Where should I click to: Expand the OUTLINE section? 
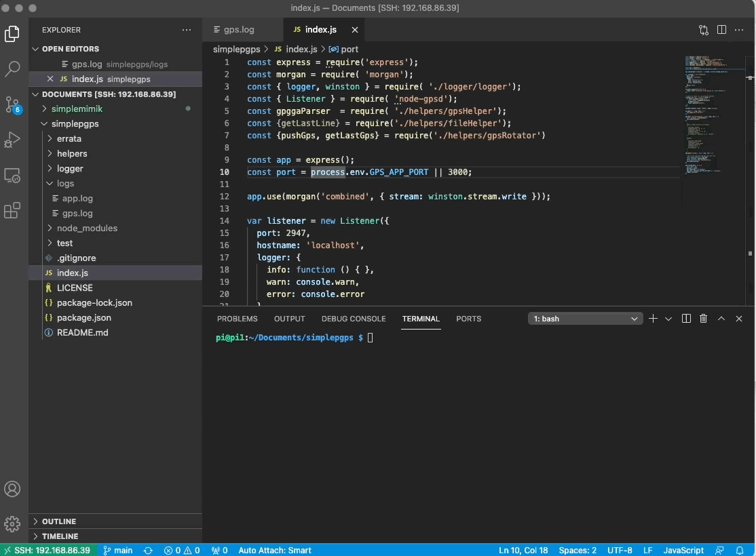(x=59, y=521)
